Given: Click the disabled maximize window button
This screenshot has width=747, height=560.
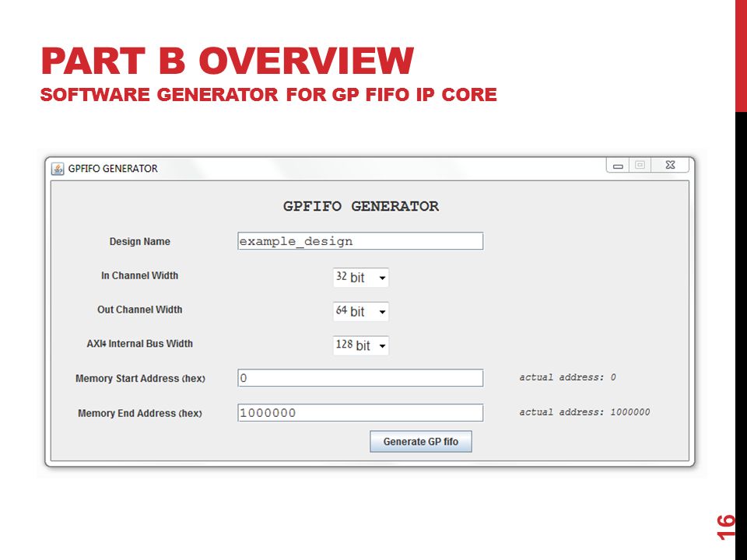Looking at the screenshot, I should [x=640, y=165].
